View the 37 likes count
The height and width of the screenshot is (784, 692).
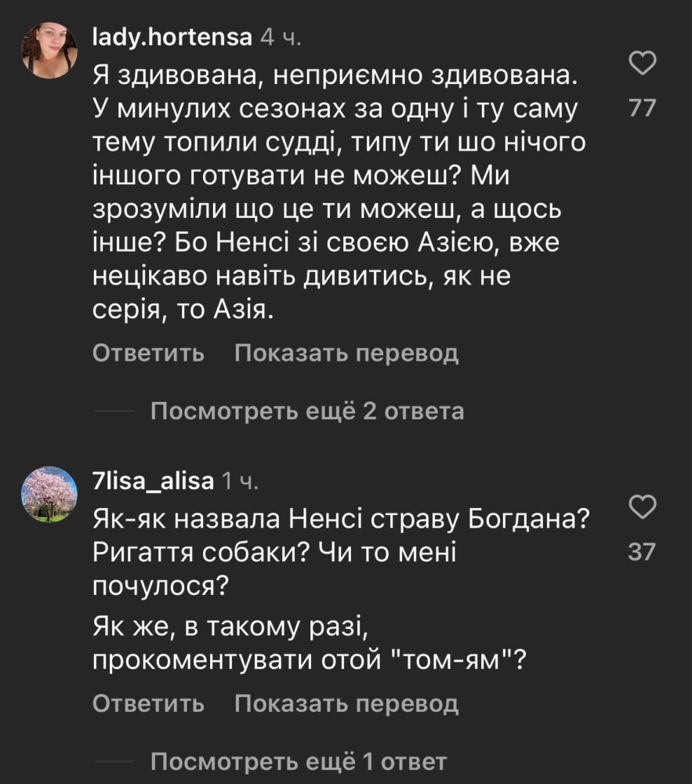643,553
